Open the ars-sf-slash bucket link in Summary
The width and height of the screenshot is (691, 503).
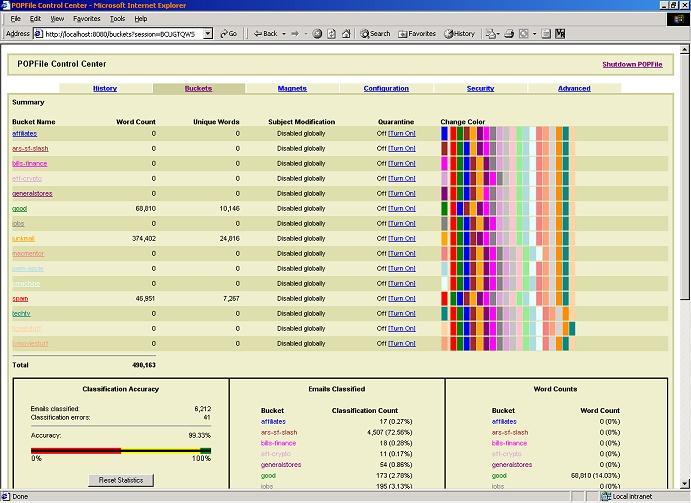point(30,149)
